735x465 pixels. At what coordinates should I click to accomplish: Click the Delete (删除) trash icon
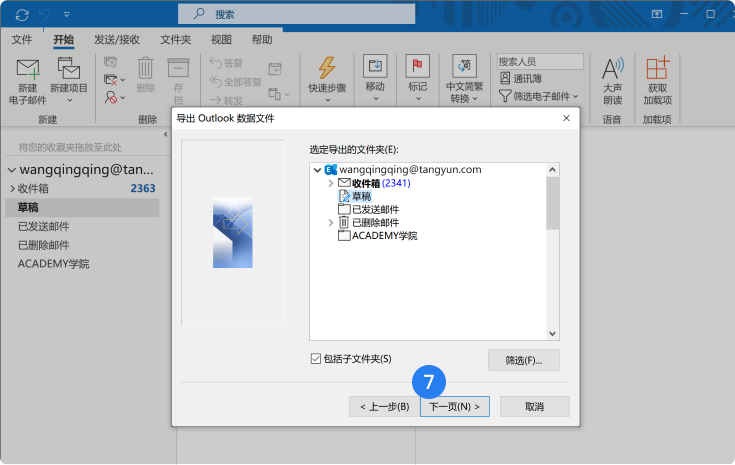coord(145,68)
